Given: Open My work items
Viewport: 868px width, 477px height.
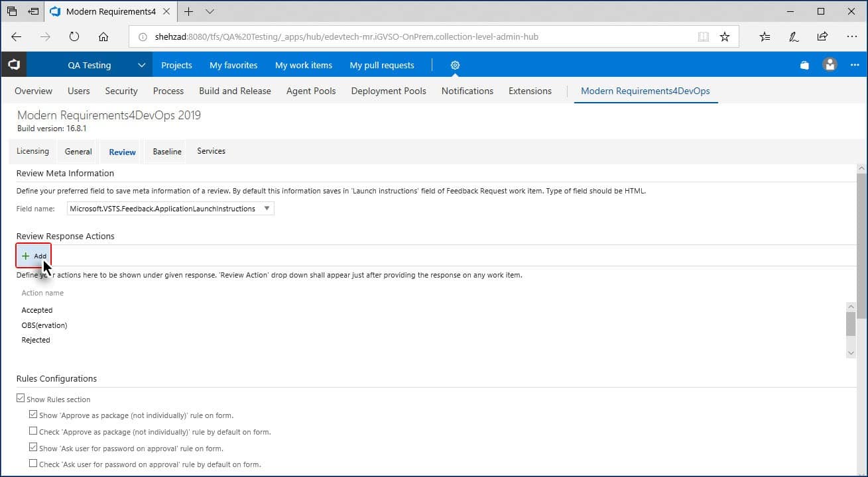Looking at the screenshot, I should (x=304, y=65).
